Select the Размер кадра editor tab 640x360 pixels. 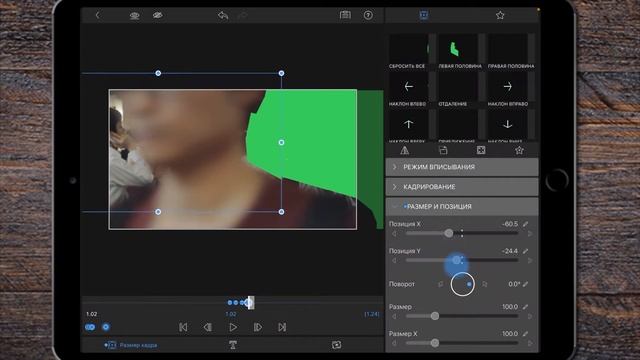(x=131, y=345)
